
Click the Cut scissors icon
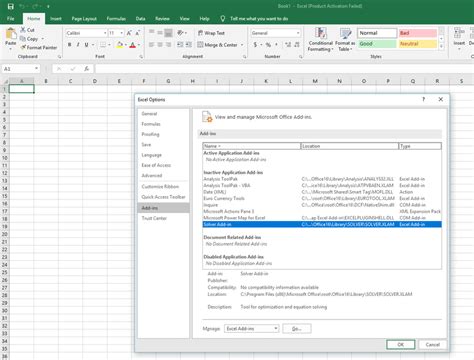tap(23, 30)
